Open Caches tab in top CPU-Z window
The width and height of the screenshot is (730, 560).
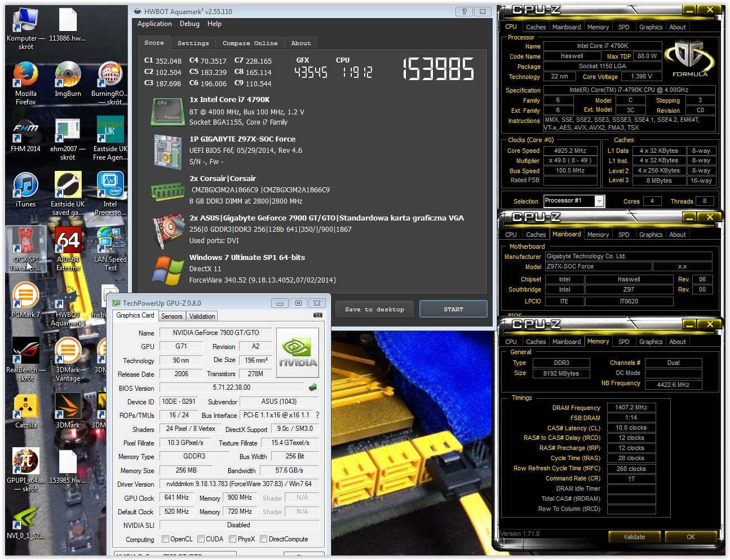(x=536, y=27)
